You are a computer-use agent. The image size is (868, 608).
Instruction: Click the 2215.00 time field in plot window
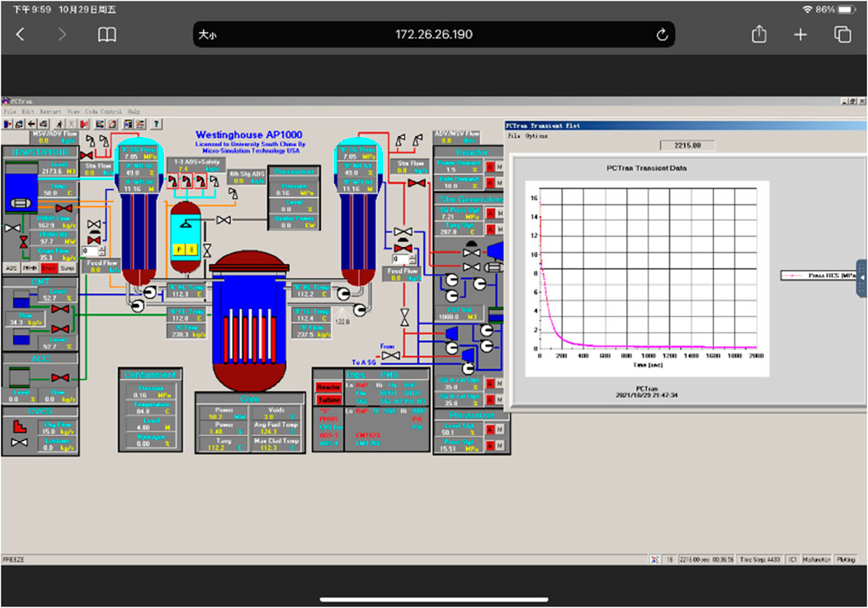(x=688, y=145)
